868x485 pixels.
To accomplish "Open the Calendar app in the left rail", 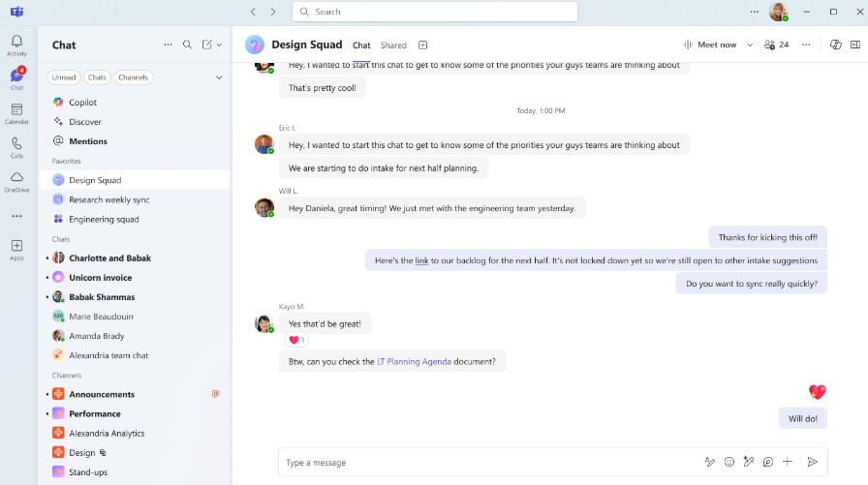I will click(x=16, y=113).
